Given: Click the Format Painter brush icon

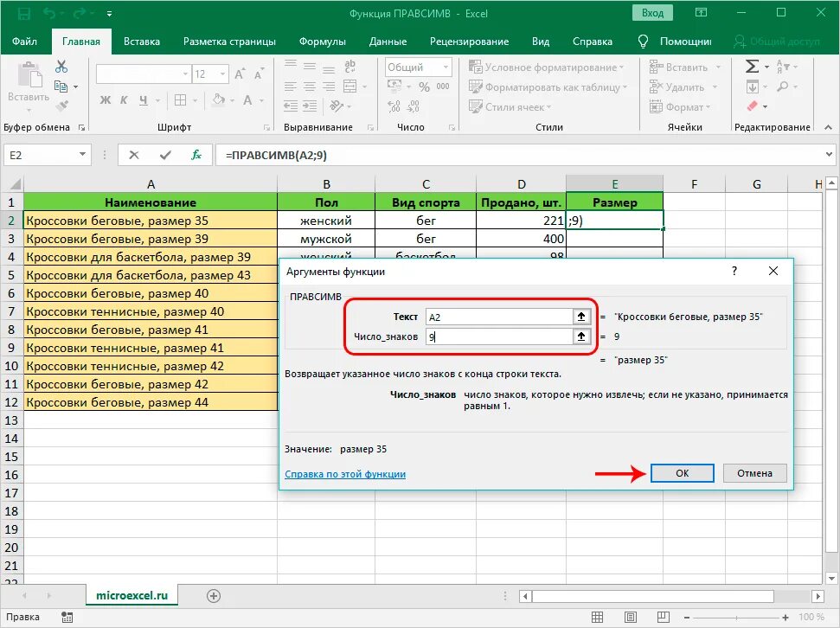Looking at the screenshot, I should pos(61,106).
